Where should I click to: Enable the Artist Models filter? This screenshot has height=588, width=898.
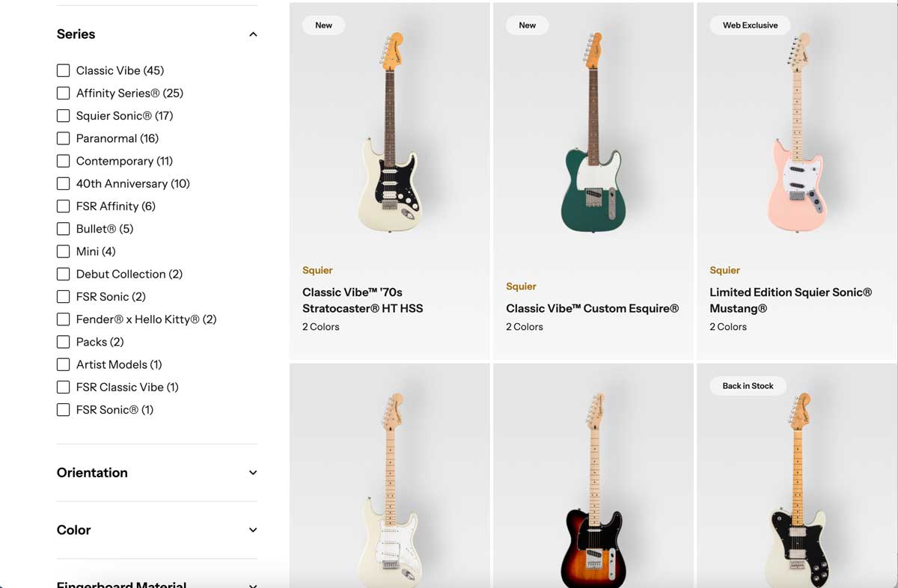pos(63,364)
